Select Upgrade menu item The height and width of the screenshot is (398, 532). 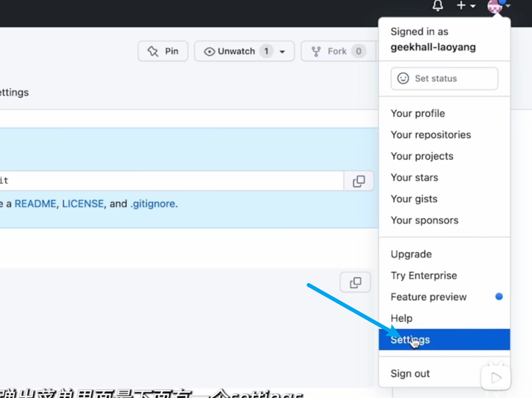pos(444,254)
